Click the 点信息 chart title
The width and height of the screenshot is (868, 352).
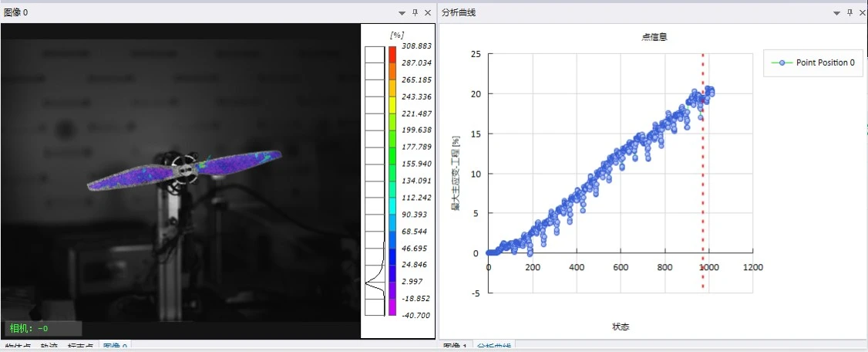click(655, 37)
